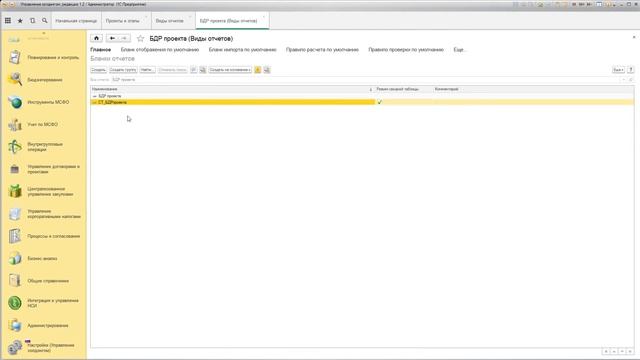Open Общие справочники section
The image size is (640, 360).
click(44, 281)
